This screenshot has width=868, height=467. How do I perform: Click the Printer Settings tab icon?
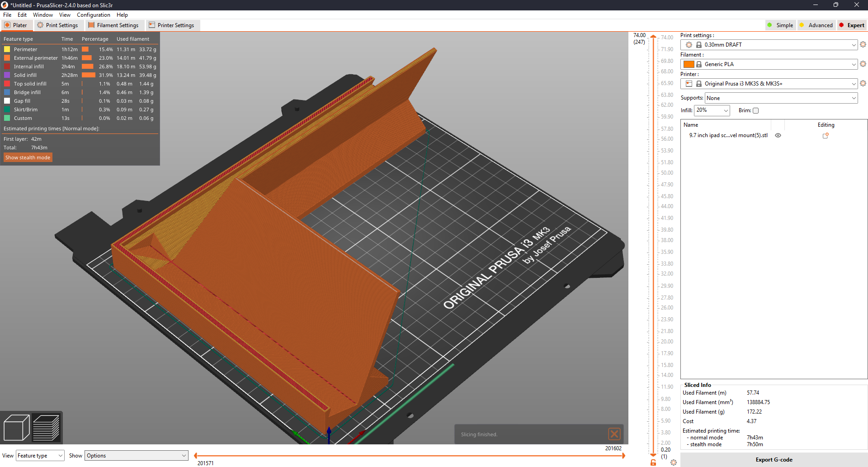(152, 25)
